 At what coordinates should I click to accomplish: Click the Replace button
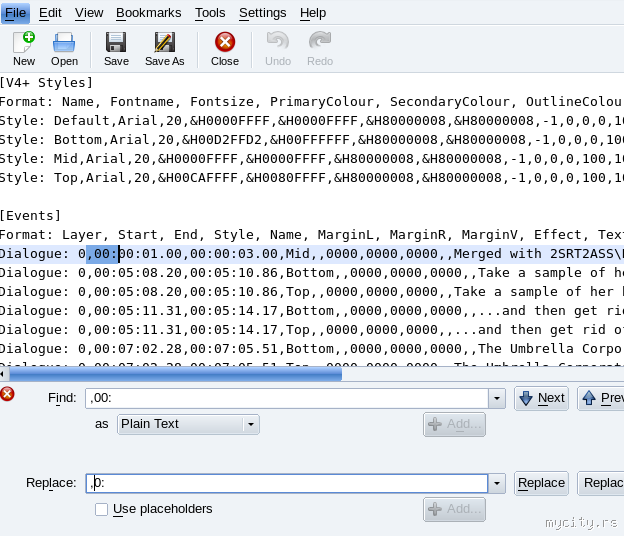pos(541,483)
